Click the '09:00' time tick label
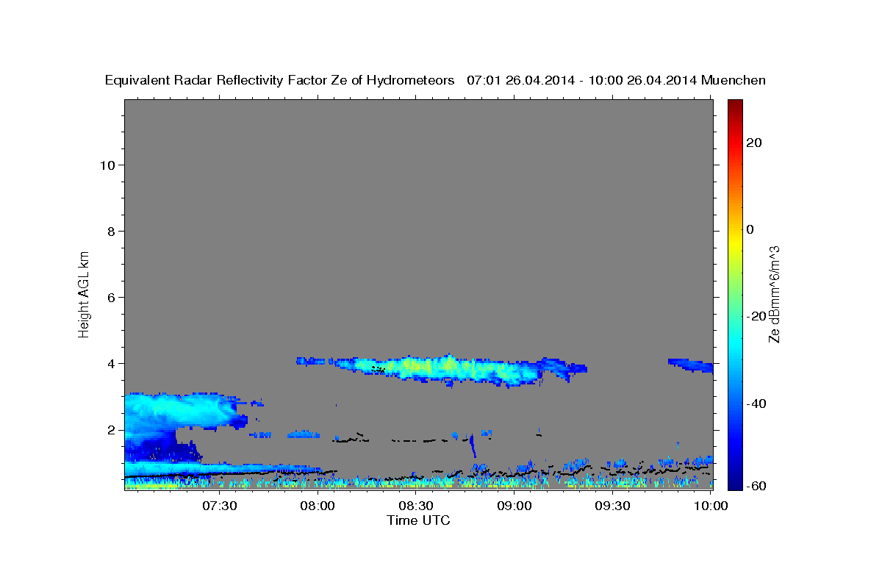Image resolution: width=882 pixels, height=588 pixels. (x=514, y=506)
